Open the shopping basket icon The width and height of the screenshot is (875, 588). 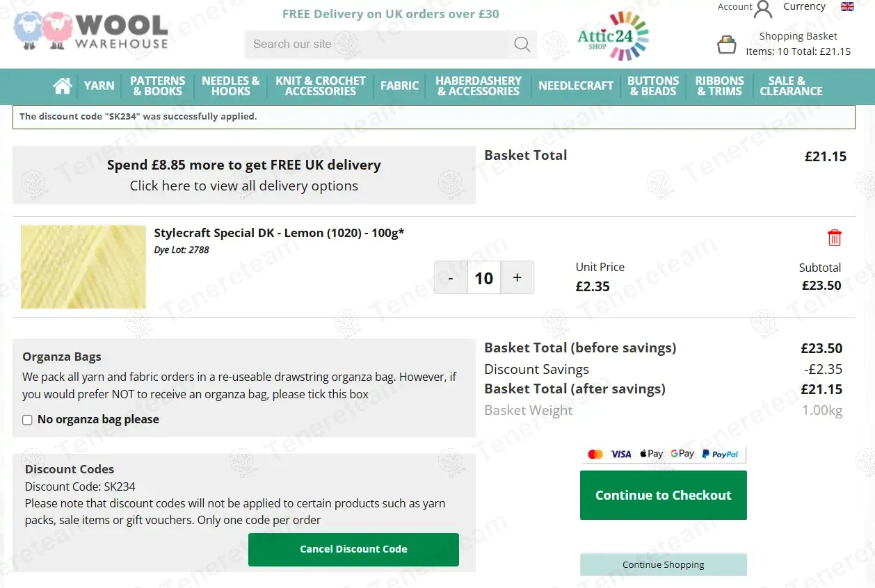727,45
